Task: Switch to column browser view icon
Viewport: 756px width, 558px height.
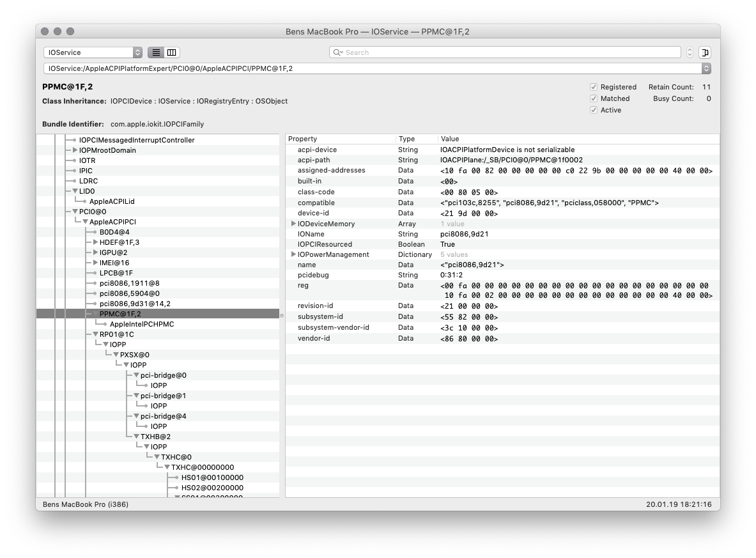Action: 172,52
